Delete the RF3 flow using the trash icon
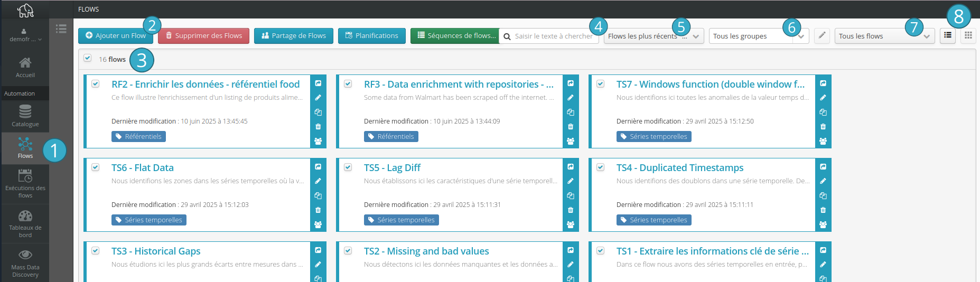 (x=571, y=127)
